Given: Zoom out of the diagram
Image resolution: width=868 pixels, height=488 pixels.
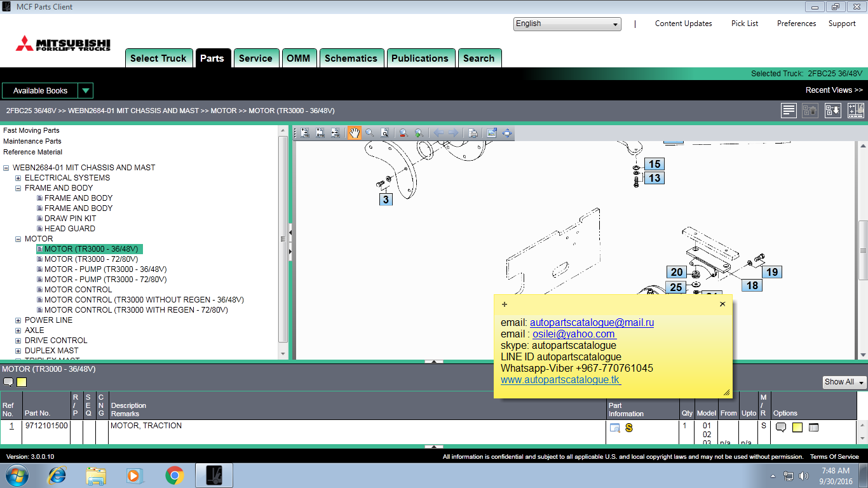Looking at the screenshot, I should point(403,133).
